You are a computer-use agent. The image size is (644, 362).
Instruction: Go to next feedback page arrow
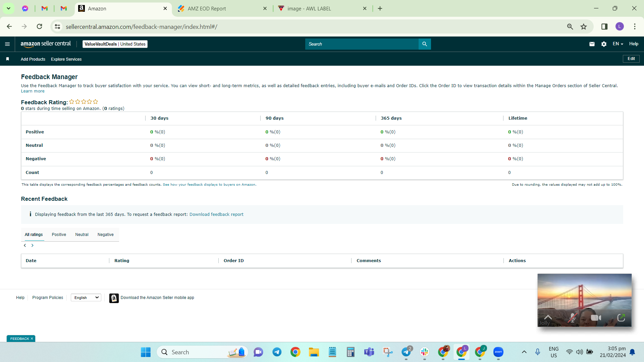coord(32,245)
